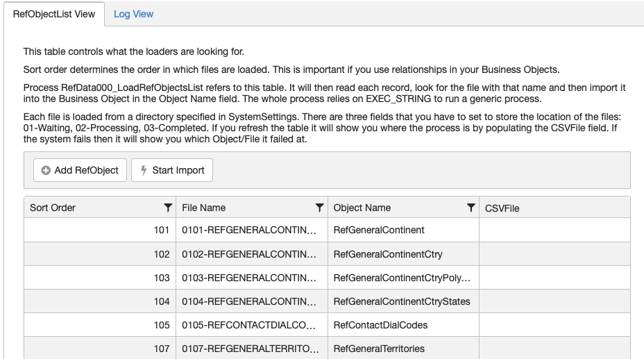Image resolution: width=644 pixels, height=359 pixels.
Task: Open the File Name column filter
Action: coord(319,208)
